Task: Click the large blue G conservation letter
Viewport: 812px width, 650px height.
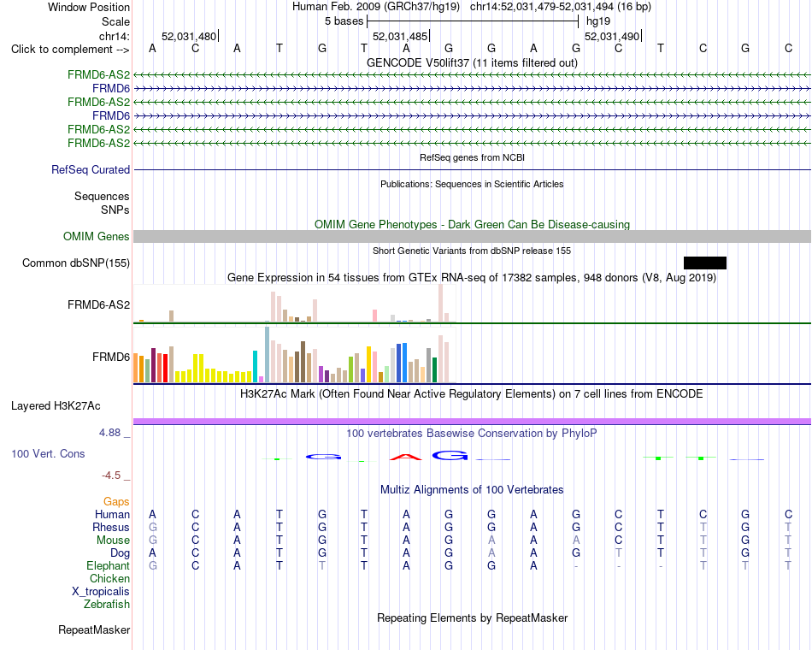Action: pos(450,456)
